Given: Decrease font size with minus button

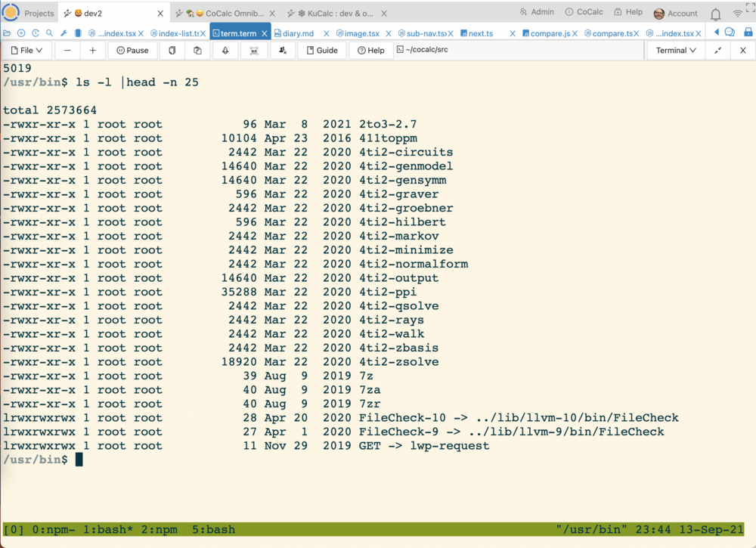Looking at the screenshot, I should pos(67,51).
